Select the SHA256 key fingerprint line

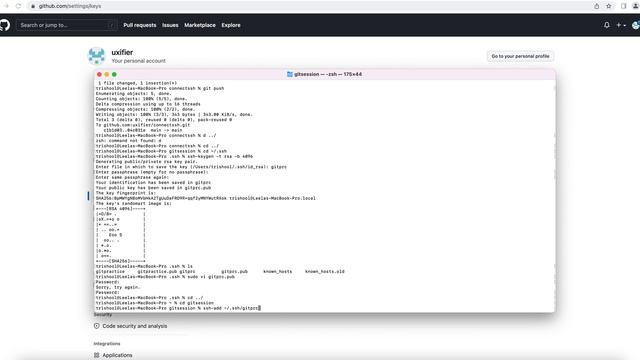tap(205, 198)
